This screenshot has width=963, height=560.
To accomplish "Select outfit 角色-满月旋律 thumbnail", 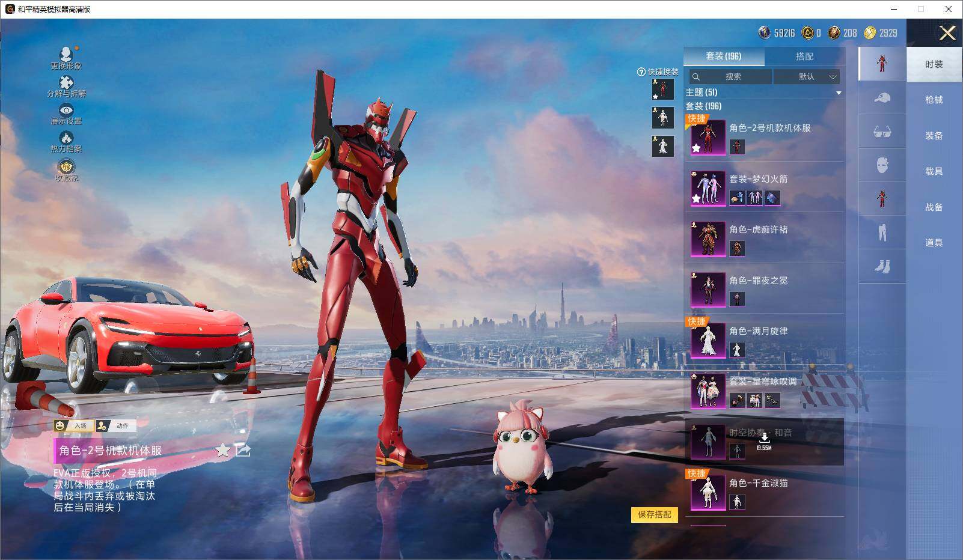I will pos(708,340).
